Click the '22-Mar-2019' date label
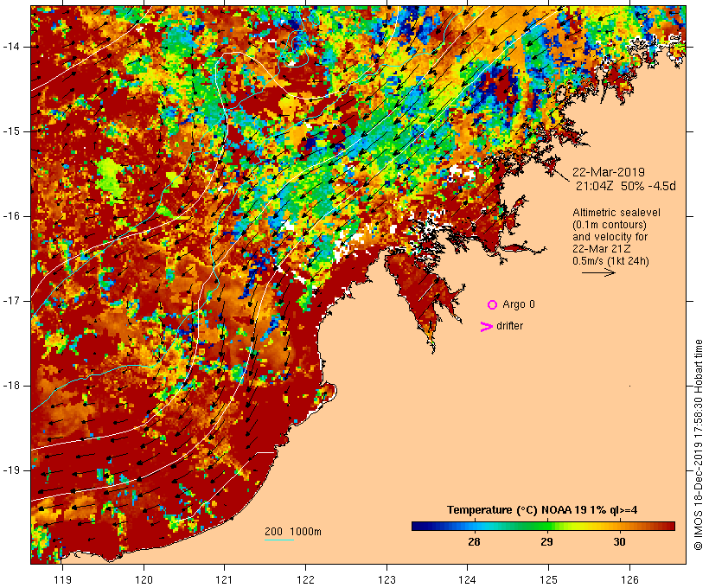This screenshot has height=588, width=709. pos(608,172)
